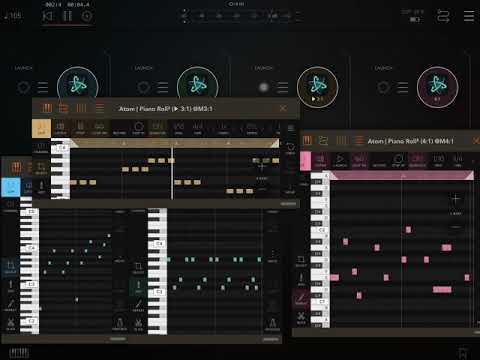
Task: Toggle the third channel's lit launch indicator
Action: [264, 87]
